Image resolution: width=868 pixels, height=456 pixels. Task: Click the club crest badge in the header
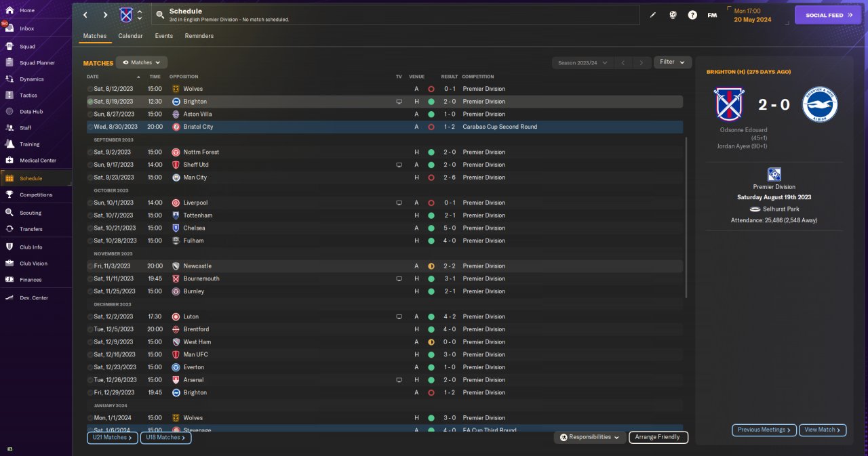coord(126,15)
